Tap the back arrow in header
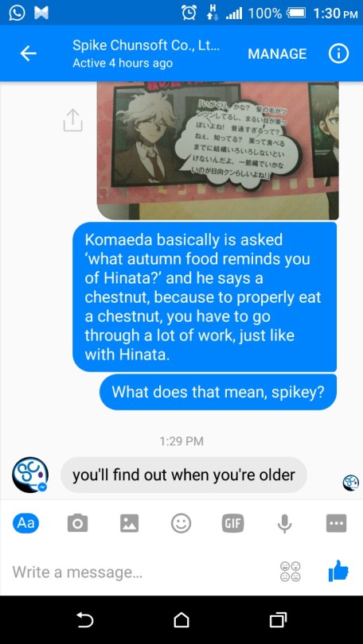Viewport: 363px width, 644px height. (29, 54)
